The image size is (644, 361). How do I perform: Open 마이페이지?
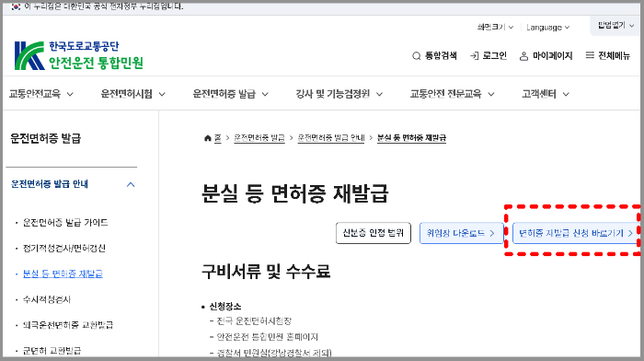546,55
